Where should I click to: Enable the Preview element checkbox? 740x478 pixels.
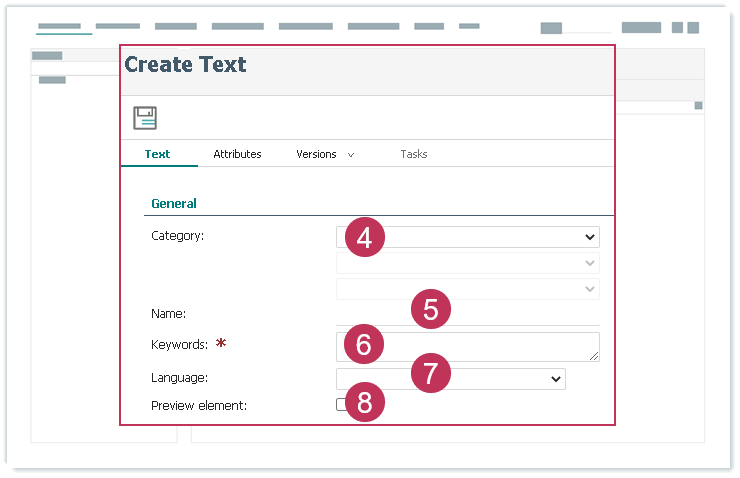[342, 405]
